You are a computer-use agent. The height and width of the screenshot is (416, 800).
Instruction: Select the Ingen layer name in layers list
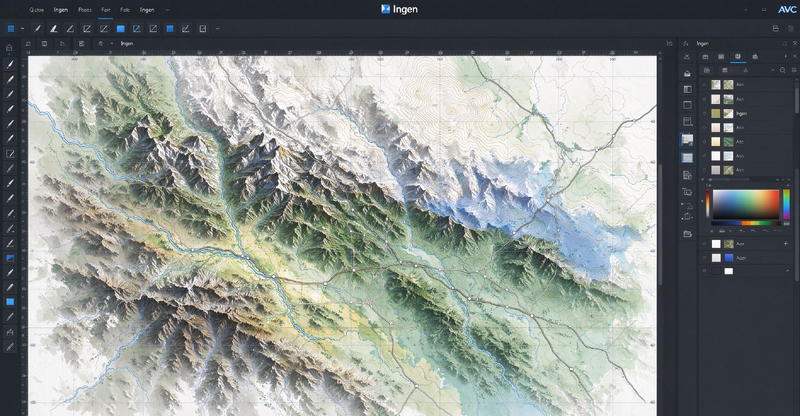(741, 113)
